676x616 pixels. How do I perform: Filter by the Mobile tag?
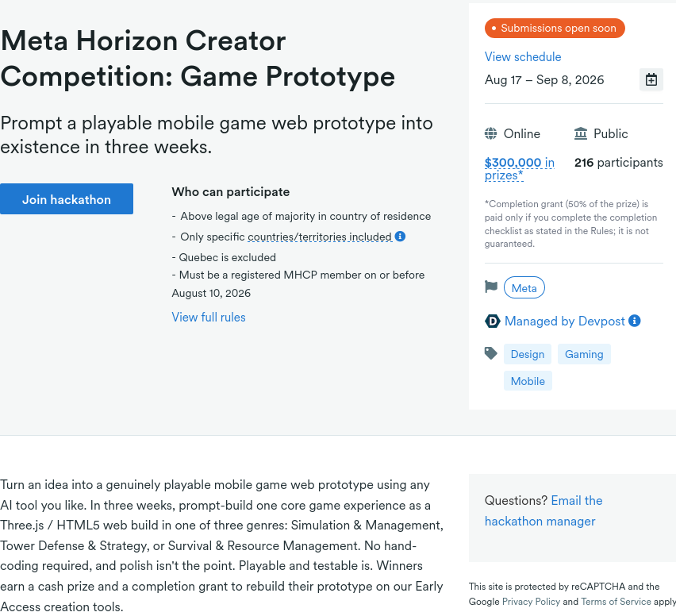(x=528, y=381)
